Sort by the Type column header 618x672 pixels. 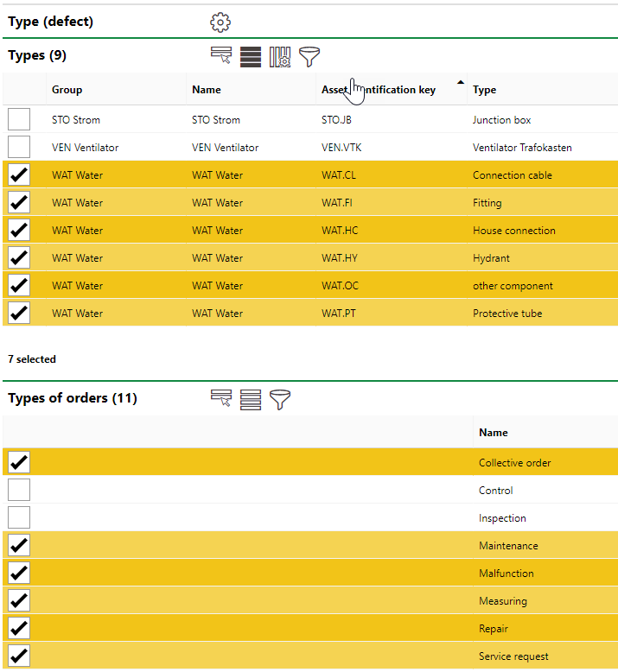[484, 90]
